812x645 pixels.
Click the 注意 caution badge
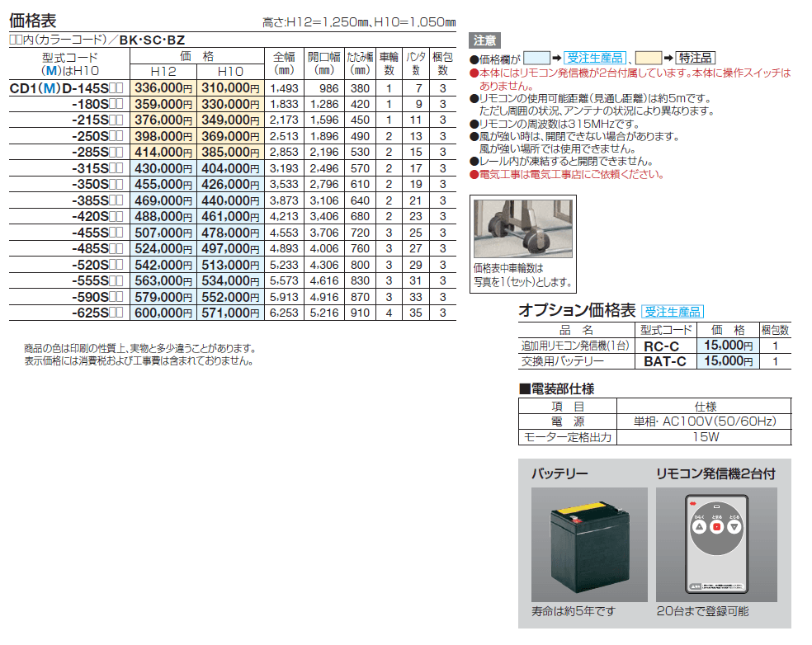(x=487, y=40)
